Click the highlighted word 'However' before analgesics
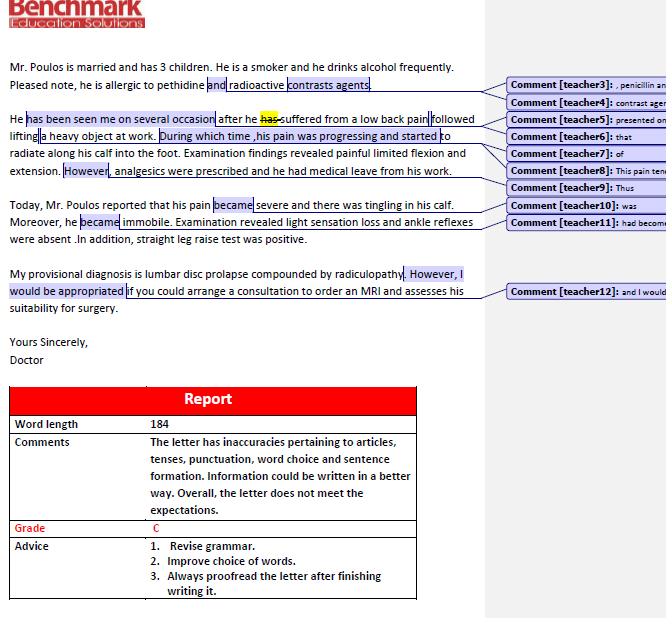Image resolution: width=666 pixels, height=618 pixels. click(87, 171)
